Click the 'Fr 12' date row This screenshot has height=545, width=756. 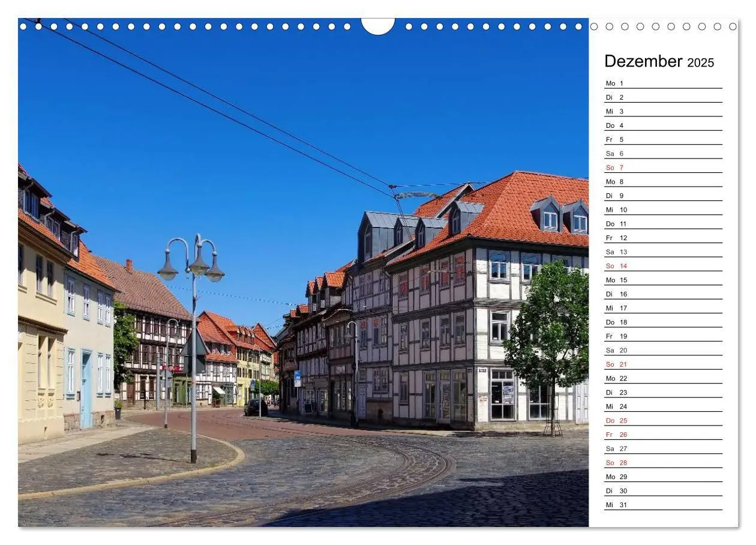tap(663, 238)
